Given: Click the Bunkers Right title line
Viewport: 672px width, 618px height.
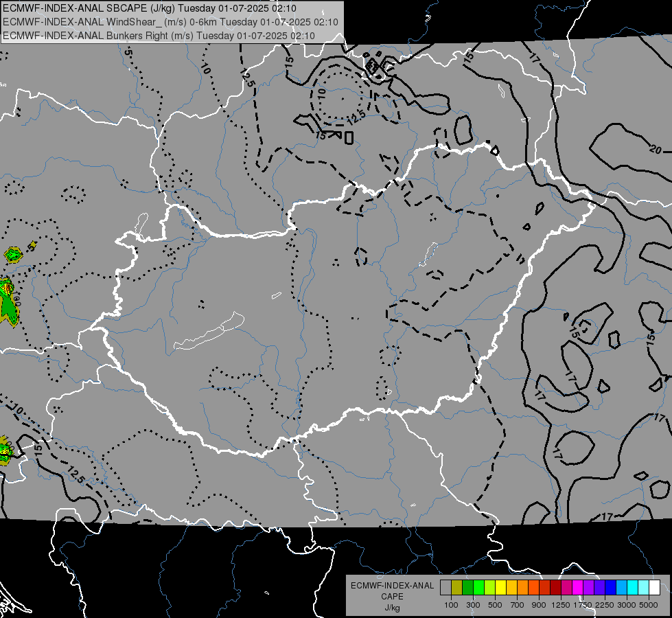Looking at the screenshot, I should pos(159,36).
